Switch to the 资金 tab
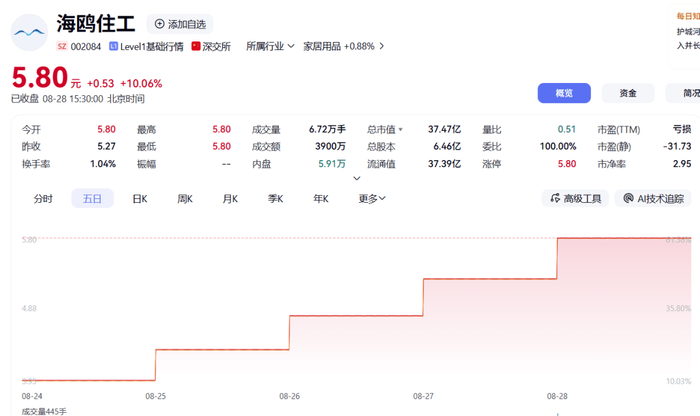The image size is (700, 416). [x=628, y=93]
